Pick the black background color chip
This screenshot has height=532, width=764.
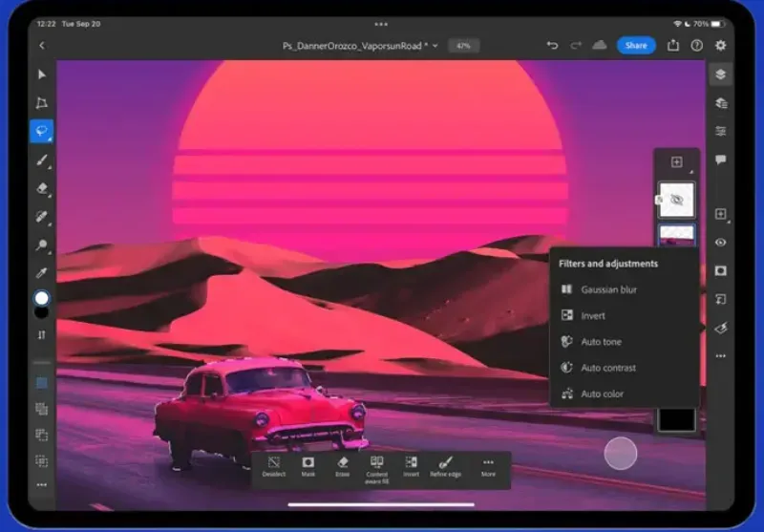tap(42, 312)
